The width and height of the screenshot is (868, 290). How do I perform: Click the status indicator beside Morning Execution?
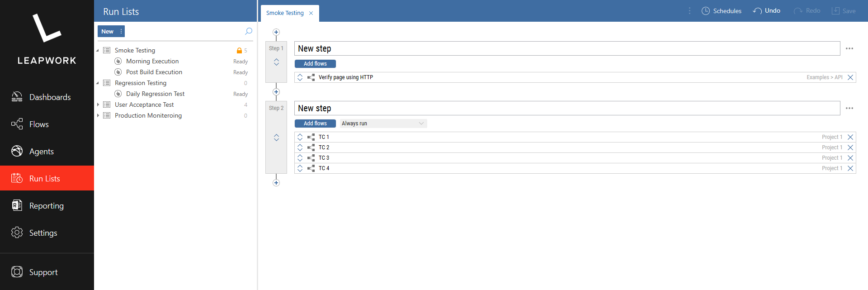118,61
